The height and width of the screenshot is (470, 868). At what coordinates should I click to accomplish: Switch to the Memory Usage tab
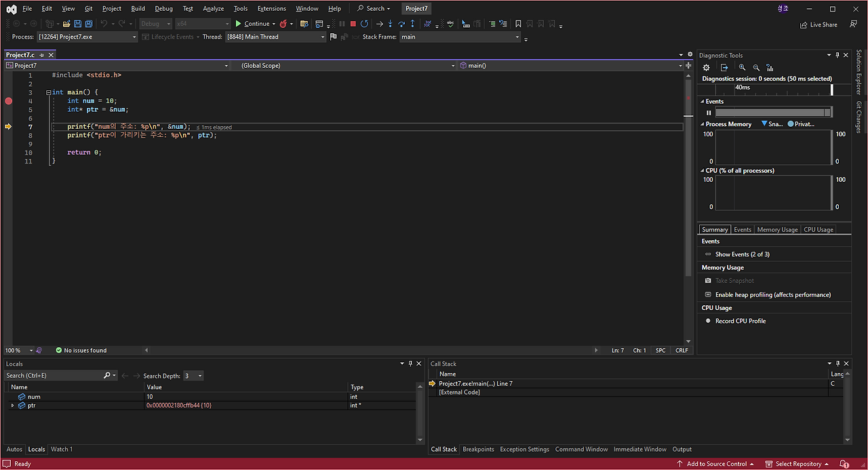776,229
